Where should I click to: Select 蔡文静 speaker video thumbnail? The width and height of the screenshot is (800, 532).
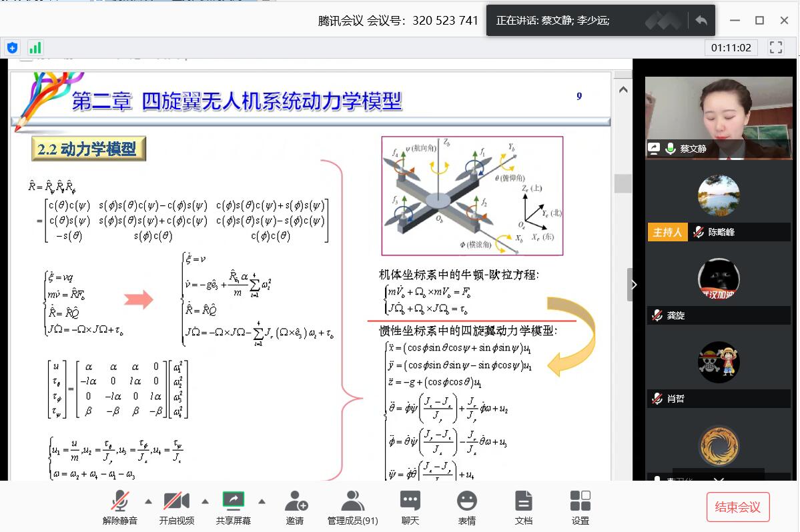718,117
